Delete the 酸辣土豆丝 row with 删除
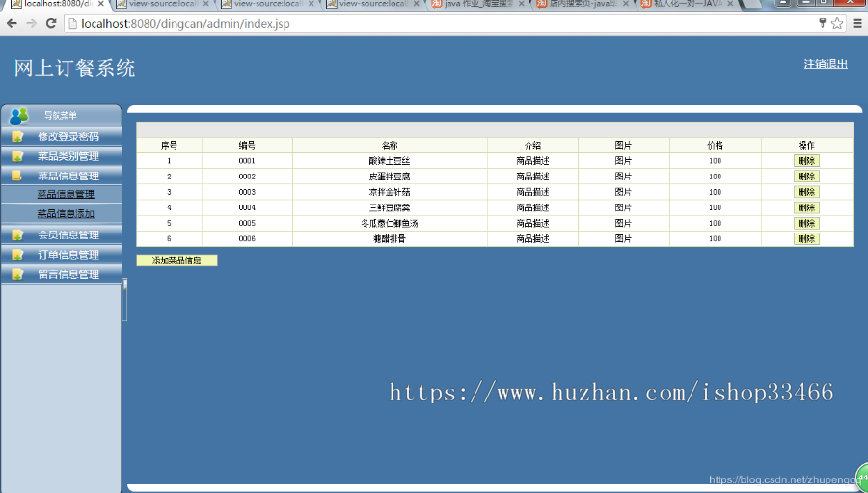The width and height of the screenshot is (868, 493). tap(806, 161)
